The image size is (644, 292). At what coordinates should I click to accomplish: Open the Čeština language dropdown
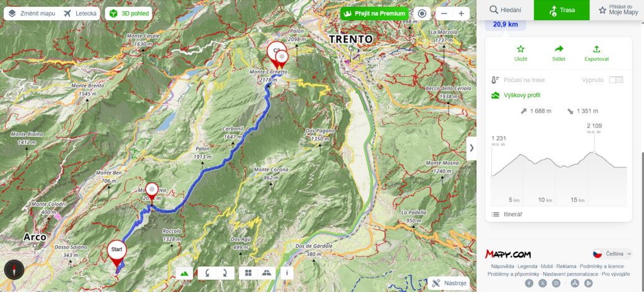click(x=612, y=254)
